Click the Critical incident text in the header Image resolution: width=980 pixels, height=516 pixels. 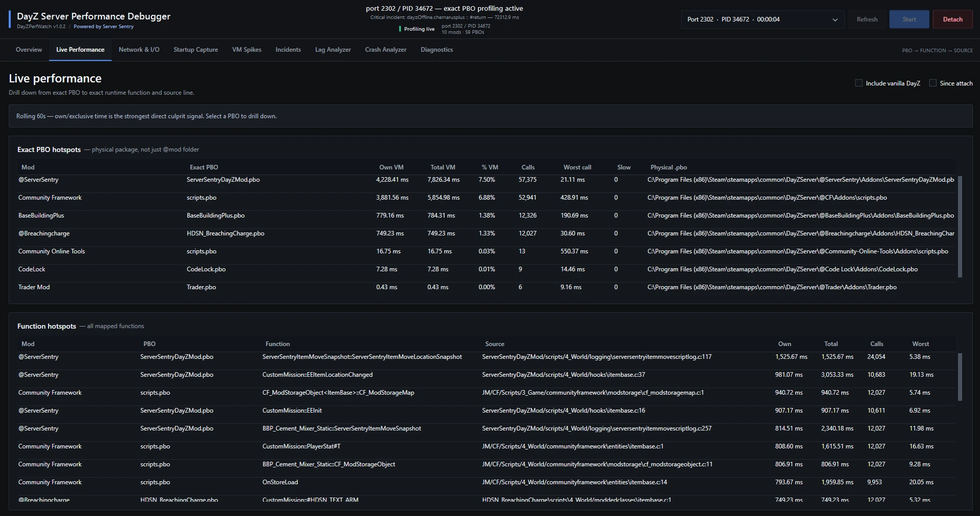tap(445, 17)
